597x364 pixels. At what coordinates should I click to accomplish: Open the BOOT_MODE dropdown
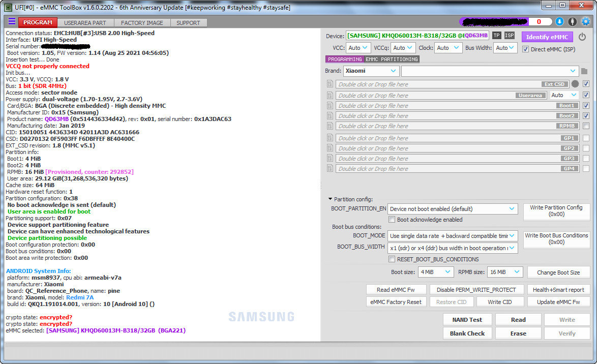pyautogui.click(x=453, y=236)
